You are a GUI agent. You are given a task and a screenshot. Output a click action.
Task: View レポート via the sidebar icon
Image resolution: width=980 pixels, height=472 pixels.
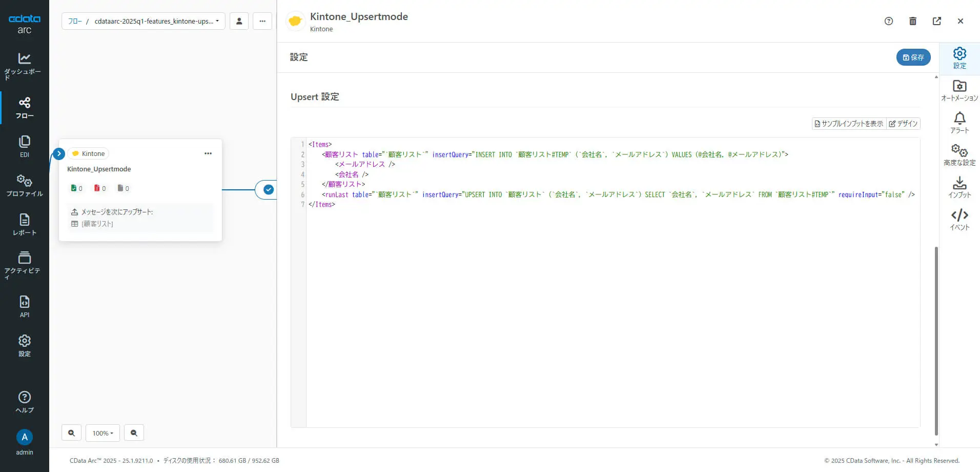pos(24,224)
